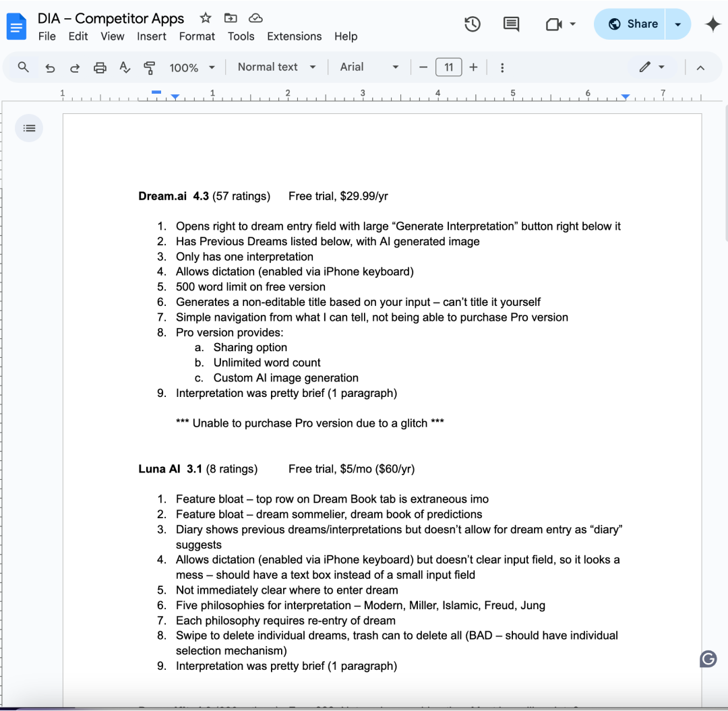Image resolution: width=728 pixels, height=711 pixels.
Task: Show the document outline panel
Action: tap(29, 128)
